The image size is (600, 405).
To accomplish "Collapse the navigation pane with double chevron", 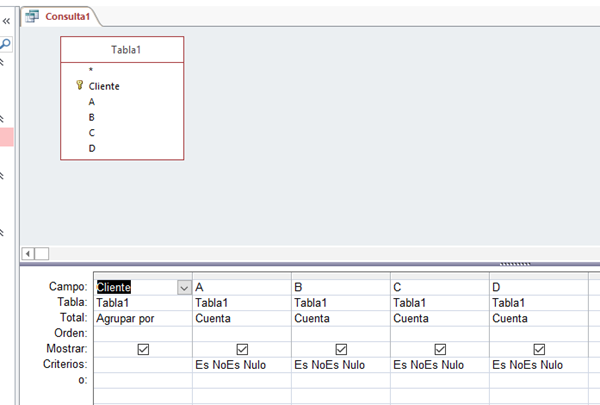I will (6, 21).
